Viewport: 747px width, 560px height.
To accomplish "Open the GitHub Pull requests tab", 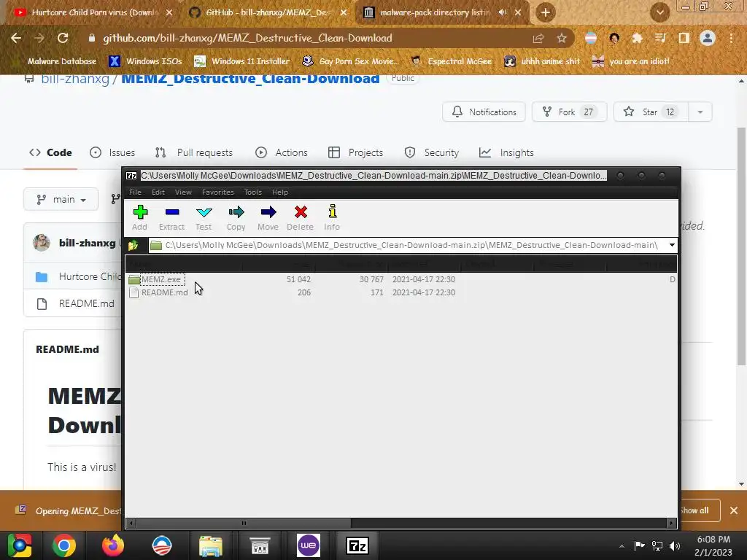I will click(194, 153).
